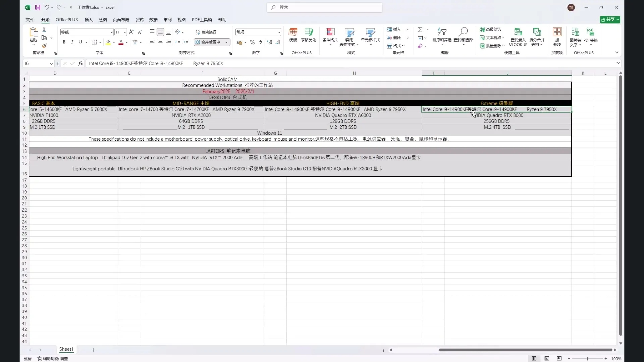Click the percent style icon
644x362 pixels.
click(252, 42)
